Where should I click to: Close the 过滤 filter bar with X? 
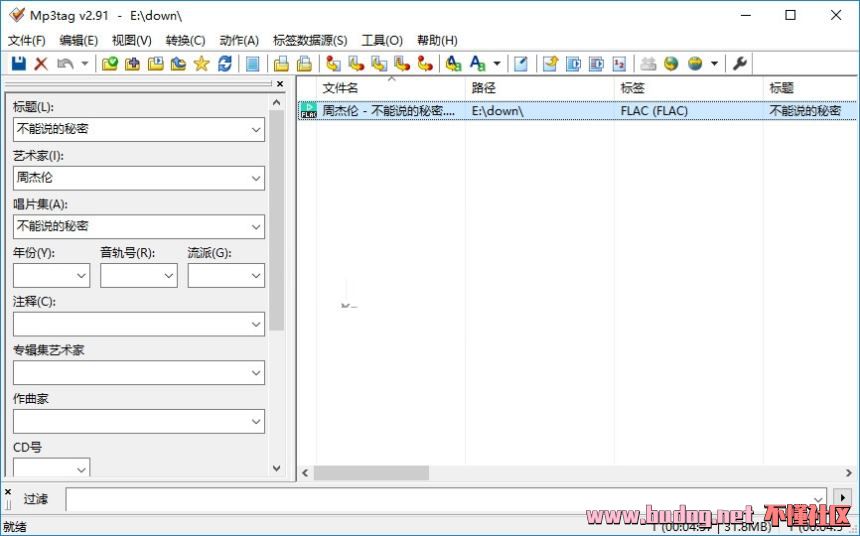(x=8, y=492)
